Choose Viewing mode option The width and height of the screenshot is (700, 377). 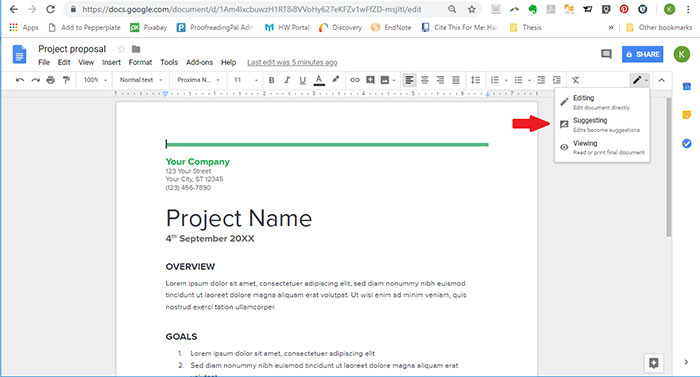(602, 147)
